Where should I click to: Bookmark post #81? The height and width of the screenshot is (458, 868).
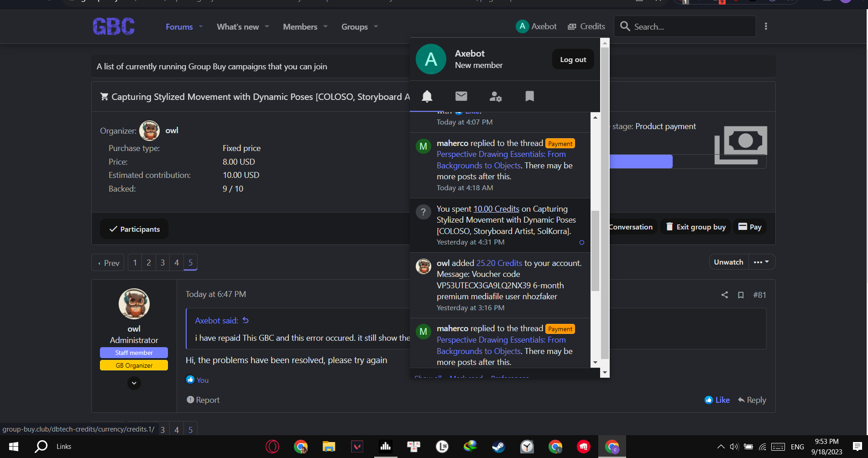pyautogui.click(x=741, y=295)
